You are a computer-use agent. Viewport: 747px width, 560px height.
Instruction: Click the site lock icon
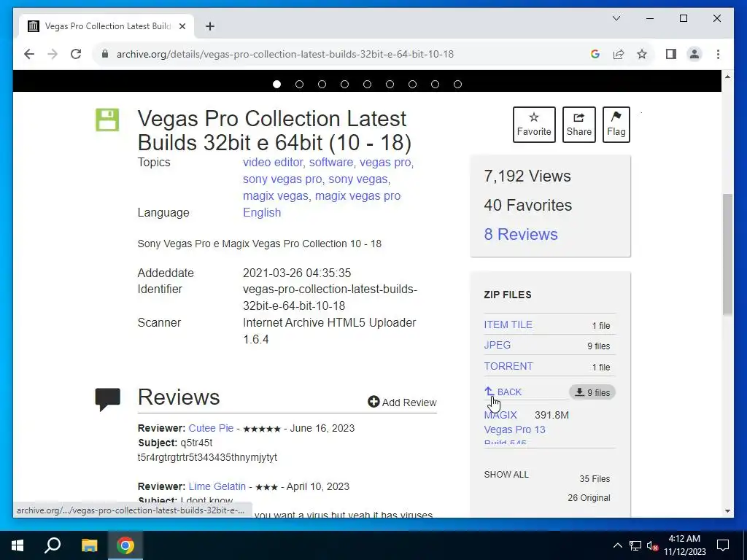tap(105, 54)
